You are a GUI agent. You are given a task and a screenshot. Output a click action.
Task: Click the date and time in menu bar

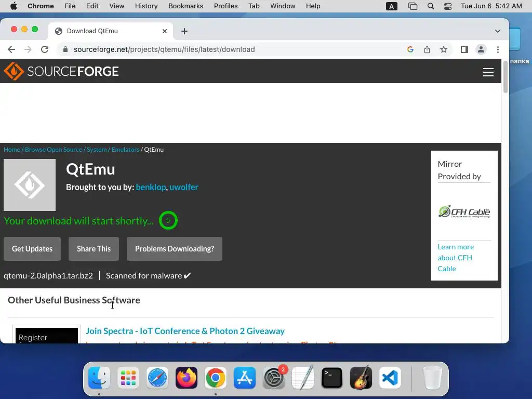pos(491,6)
